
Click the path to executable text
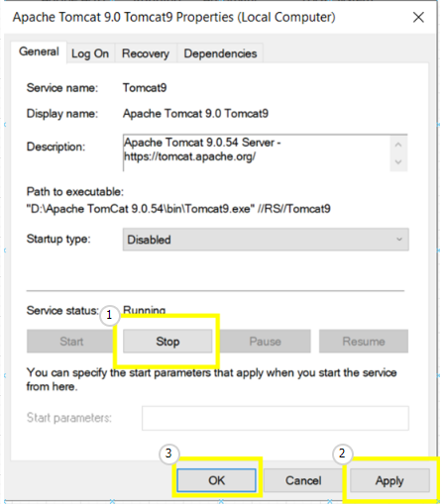pyautogui.click(x=178, y=209)
